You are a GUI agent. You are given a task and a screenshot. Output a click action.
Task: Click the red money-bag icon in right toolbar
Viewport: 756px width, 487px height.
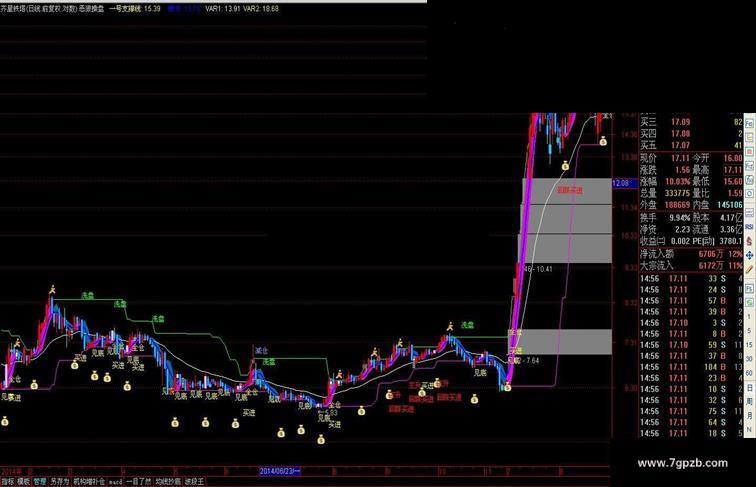(x=750, y=240)
